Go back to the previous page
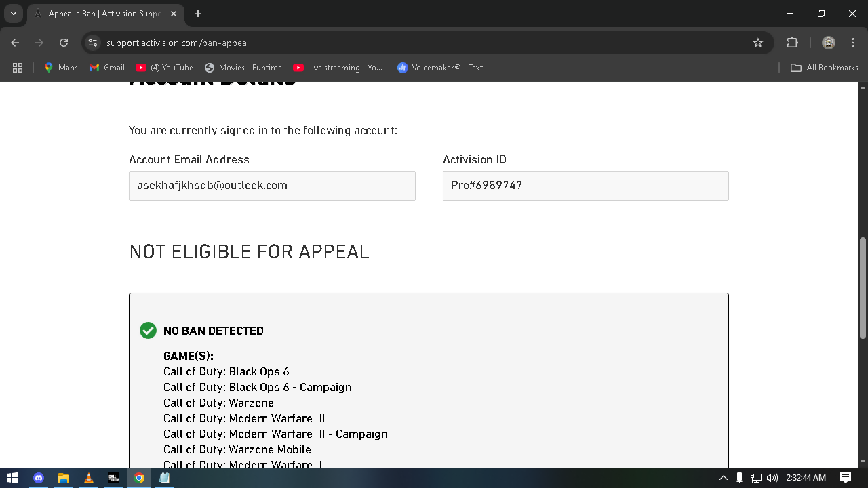 coord(15,43)
